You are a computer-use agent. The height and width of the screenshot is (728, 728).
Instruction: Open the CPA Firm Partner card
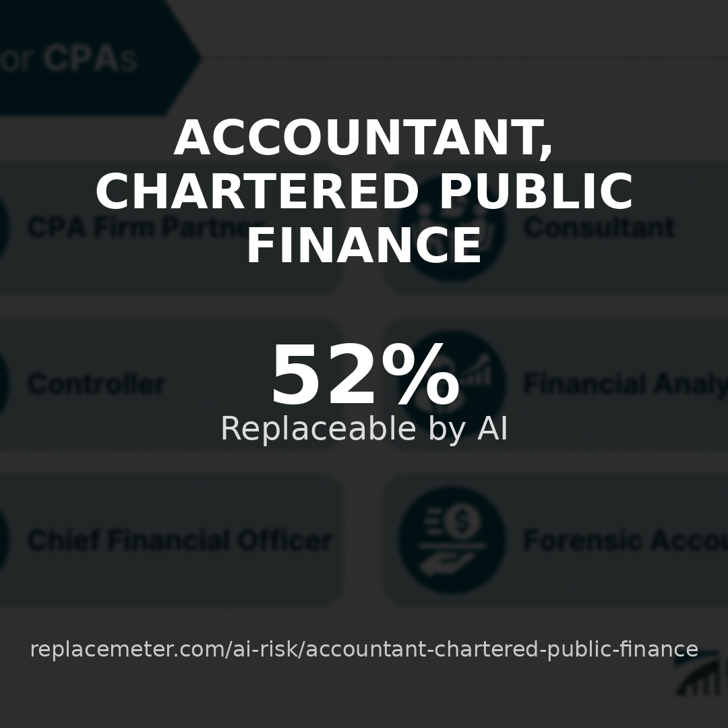(145, 227)
